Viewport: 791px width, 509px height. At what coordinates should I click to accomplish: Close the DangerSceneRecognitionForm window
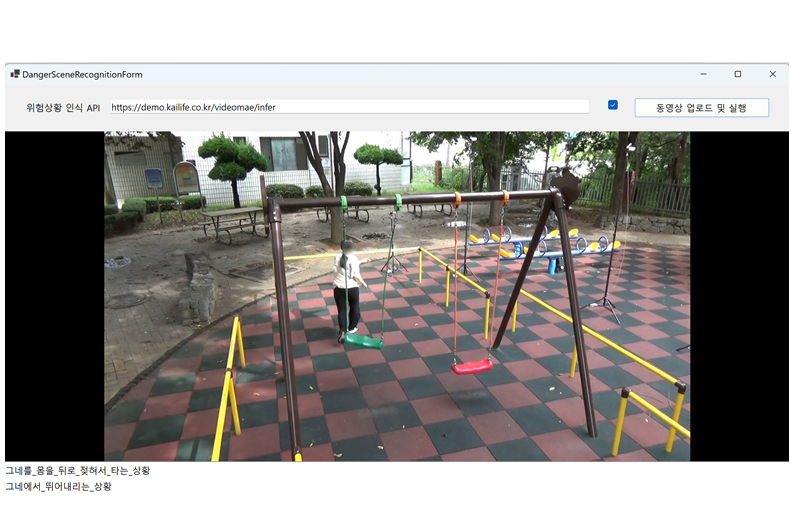[x=772, y=74]
